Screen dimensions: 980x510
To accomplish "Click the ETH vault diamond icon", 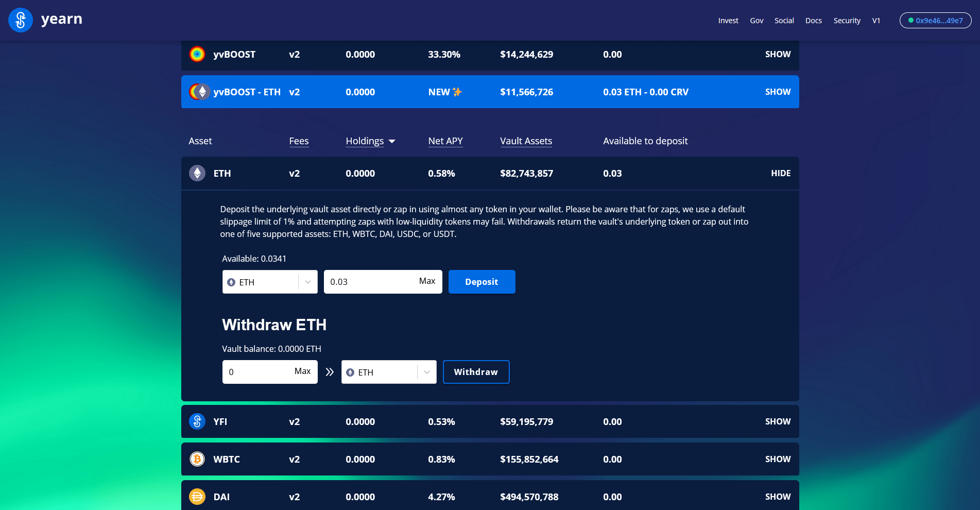I will (197, 173).
